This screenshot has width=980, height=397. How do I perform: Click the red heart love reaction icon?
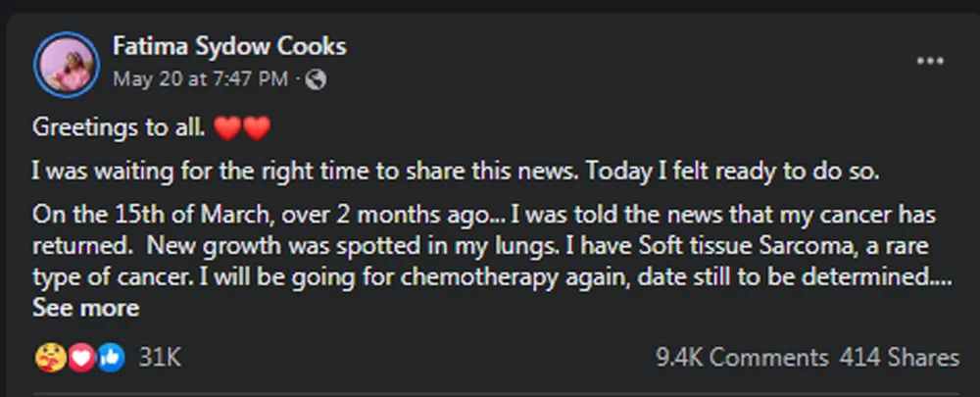point(80,358)
